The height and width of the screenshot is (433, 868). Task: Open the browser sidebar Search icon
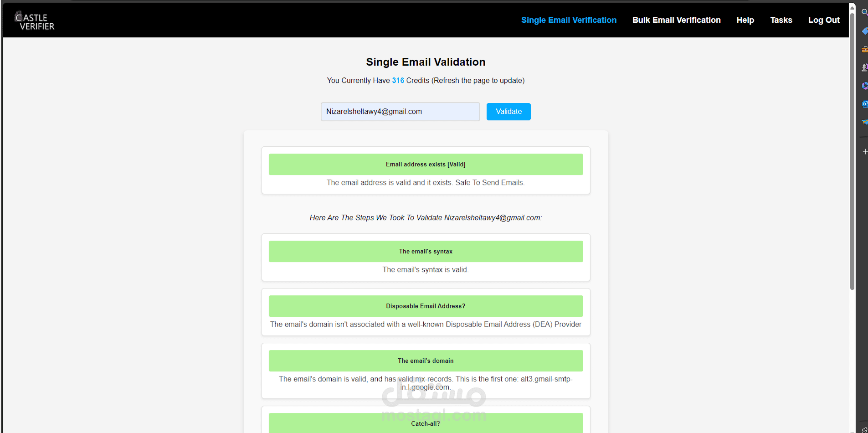click(864, 12)
